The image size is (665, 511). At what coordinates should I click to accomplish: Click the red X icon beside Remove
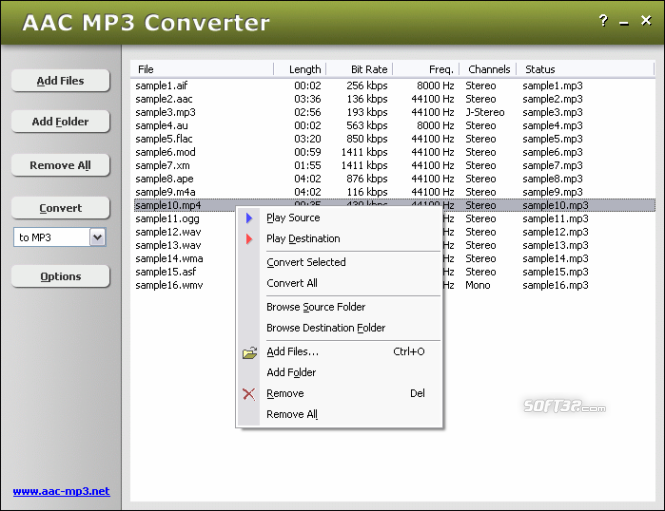pyautogui.click(x=249, y=394)
